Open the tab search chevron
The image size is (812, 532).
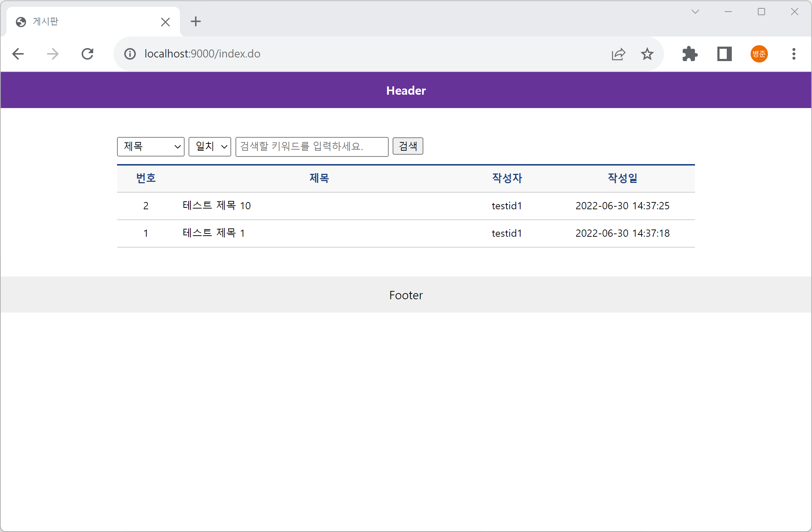(x=695, y=12)
